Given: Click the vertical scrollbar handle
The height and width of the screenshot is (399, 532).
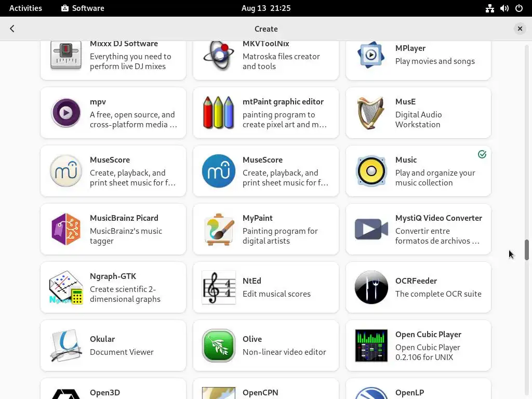Looking at the screenshot, I should tap(527, 250).
